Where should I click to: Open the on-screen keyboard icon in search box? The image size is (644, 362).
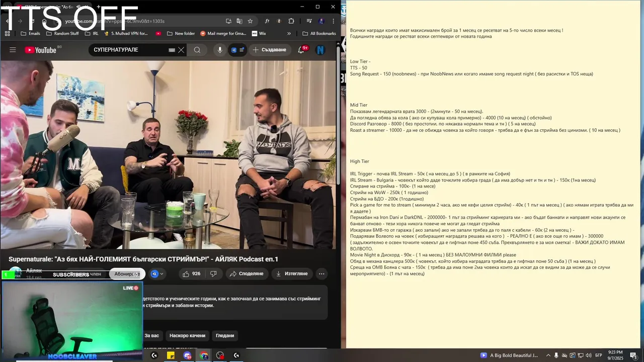tap(172, 50)
